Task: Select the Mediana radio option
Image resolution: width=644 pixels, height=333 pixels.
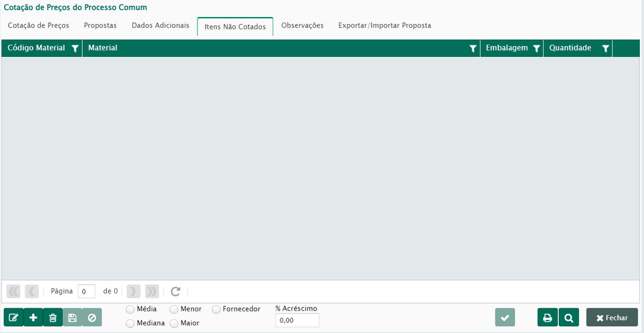Action: point(130,324)
